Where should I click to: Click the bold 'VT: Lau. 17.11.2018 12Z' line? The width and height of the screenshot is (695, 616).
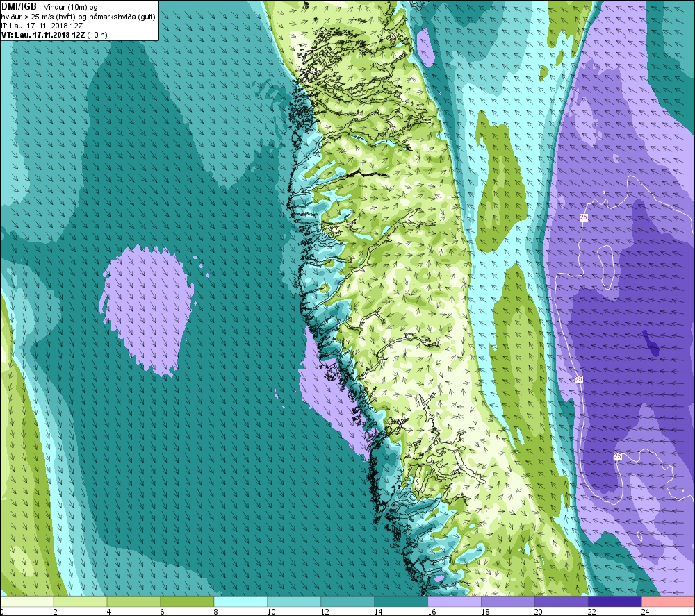(x=43, y=35)
